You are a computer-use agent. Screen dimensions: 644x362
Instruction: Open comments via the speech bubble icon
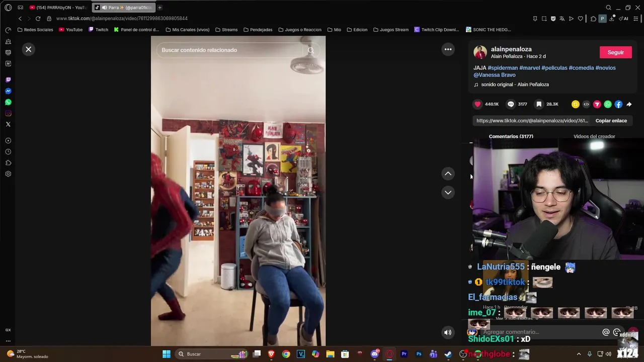pos(511,104)
